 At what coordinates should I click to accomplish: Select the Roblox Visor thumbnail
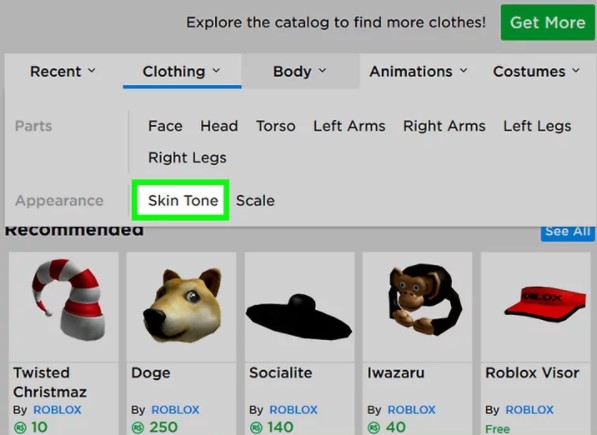point(536,306)
